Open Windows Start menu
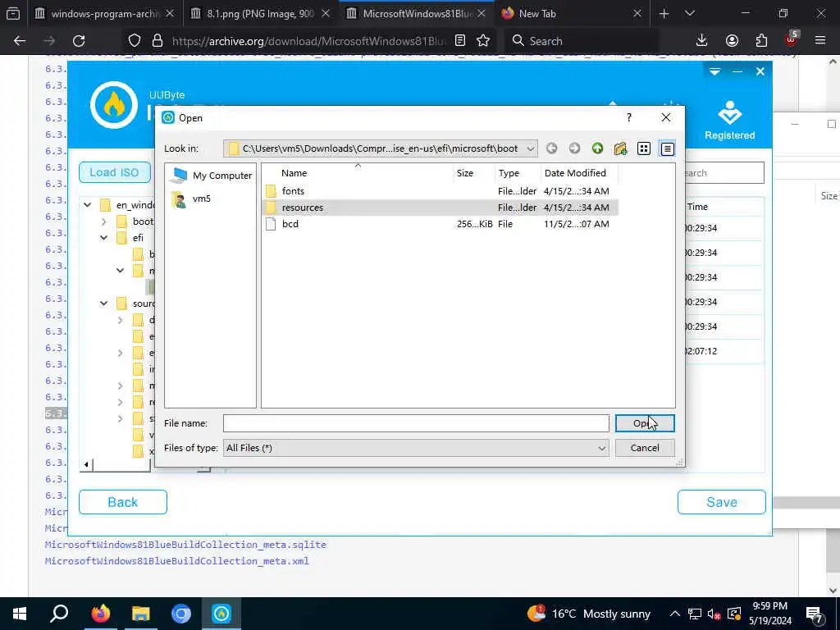The width and height of the screenshot is (840, 630). (x=20, y=614)
